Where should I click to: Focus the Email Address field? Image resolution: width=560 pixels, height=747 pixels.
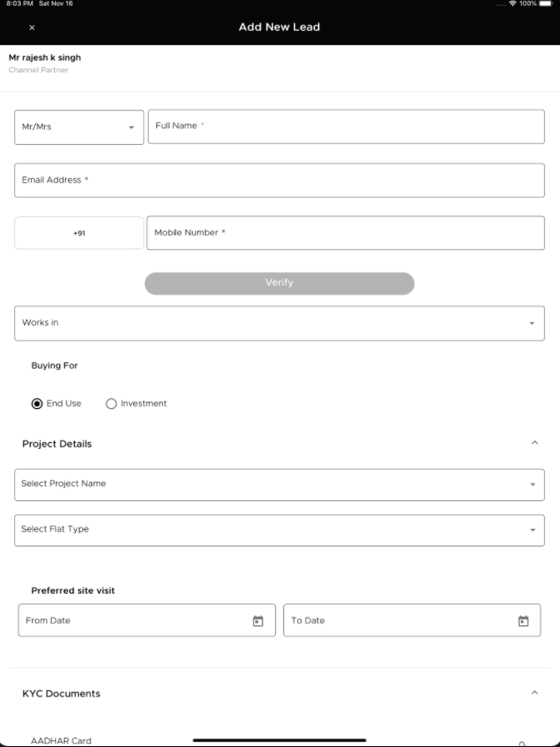click(x=279, y=180)
